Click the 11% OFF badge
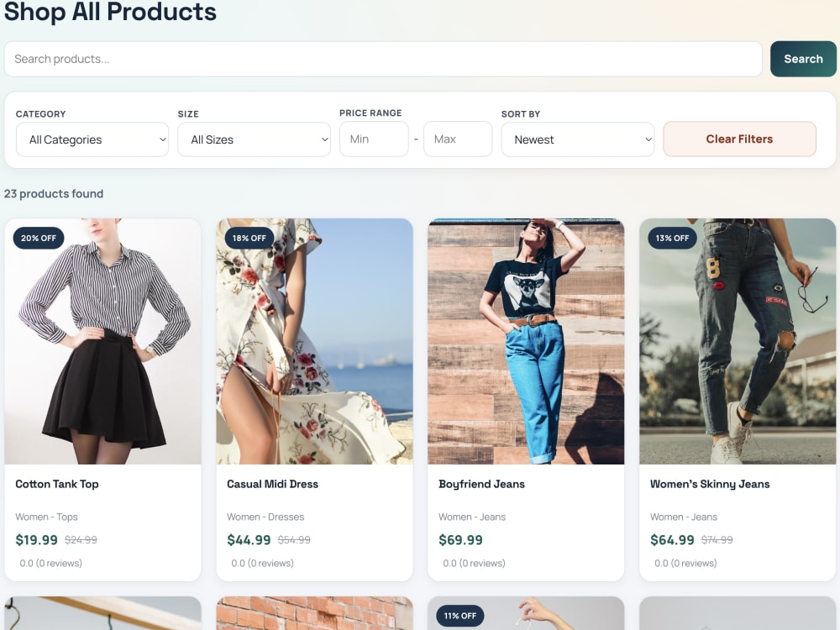840x630 pixels. click(459, 616)
